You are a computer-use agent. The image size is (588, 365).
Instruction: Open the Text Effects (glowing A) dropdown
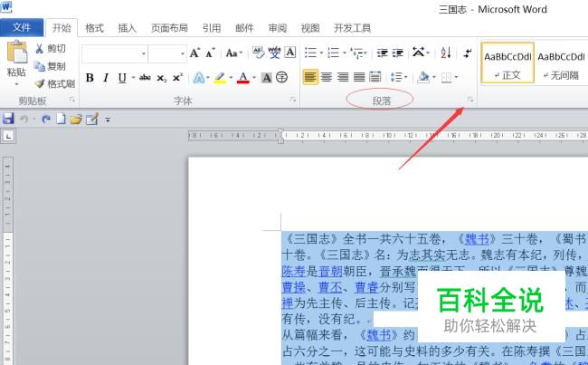click(201, 78)
